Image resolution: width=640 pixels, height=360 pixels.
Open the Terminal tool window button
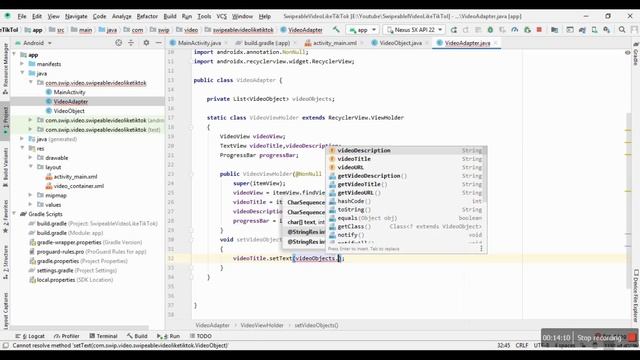coord(104,336)
